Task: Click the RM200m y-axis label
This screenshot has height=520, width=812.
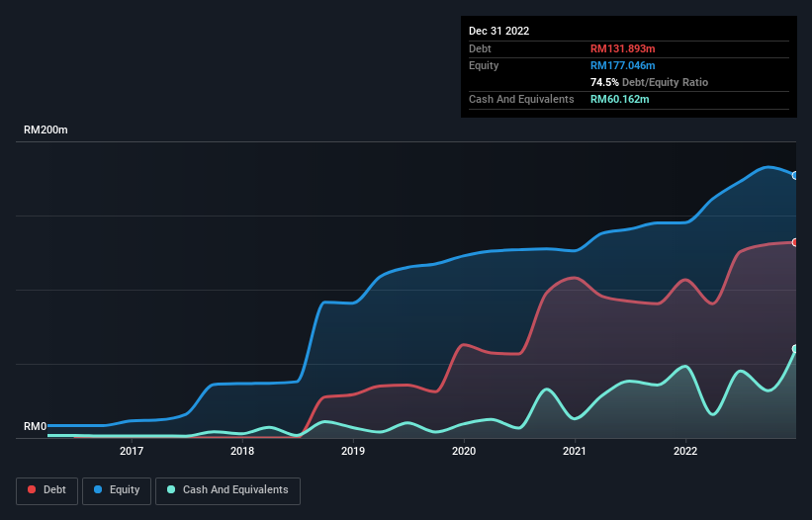Action: 45,130
